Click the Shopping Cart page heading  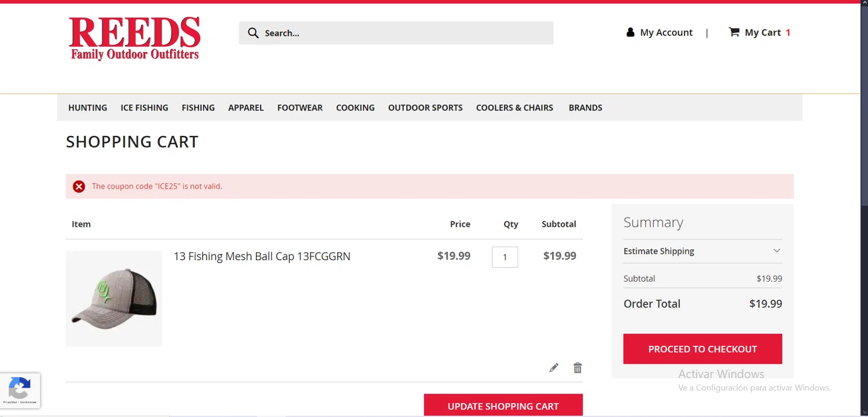point(132,142)
